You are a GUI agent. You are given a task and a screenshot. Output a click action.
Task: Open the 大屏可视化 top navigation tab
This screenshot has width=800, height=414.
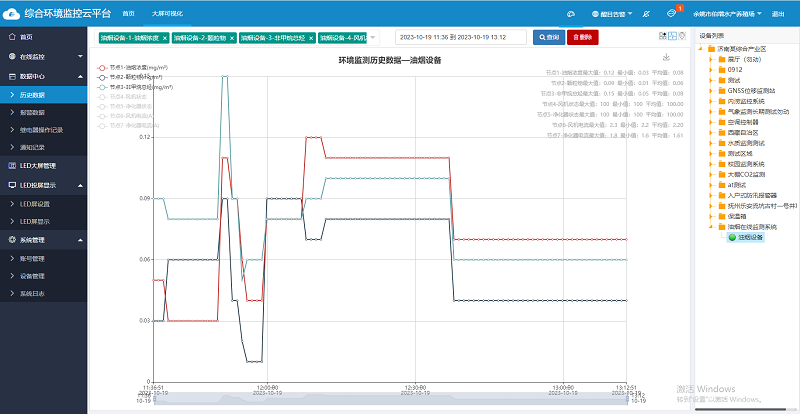click(167, 14)
